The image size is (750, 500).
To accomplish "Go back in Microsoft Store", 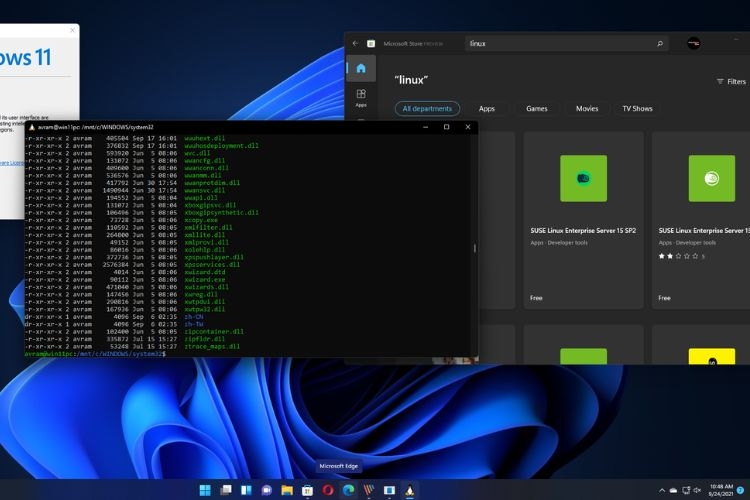I will [355, 44].
